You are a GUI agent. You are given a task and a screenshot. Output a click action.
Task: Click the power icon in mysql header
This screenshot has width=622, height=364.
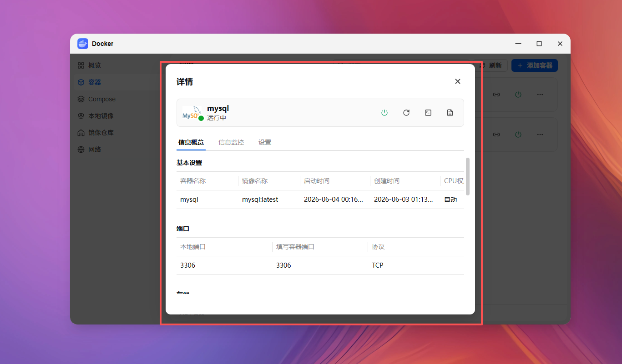click(384, 113)
